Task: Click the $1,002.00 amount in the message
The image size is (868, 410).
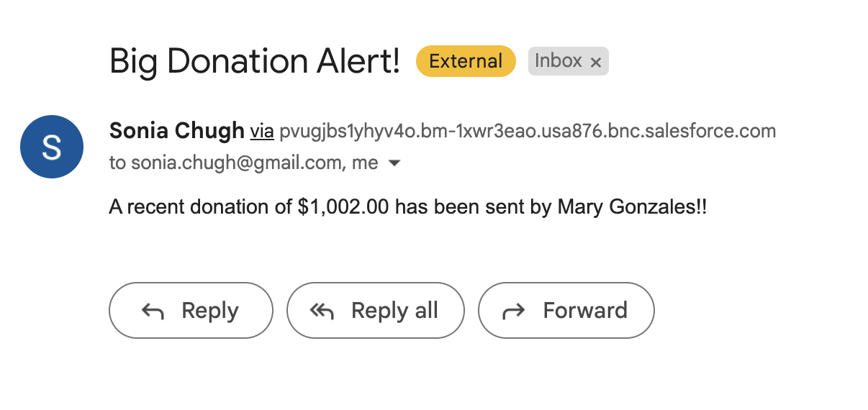Action: (x=343, y=207)
